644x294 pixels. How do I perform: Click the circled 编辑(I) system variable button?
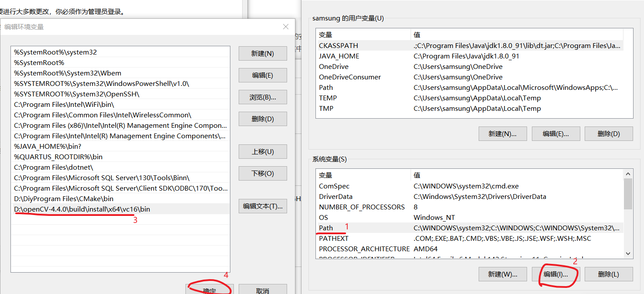tap(555, 274)
